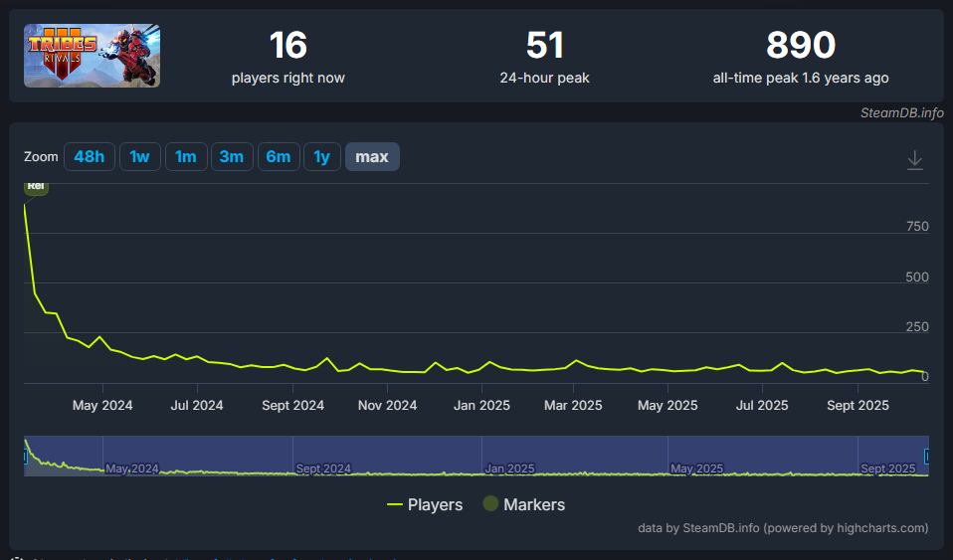Click the 750 y-axis label
This screenshot has width=953, height=560.
pyautogui.click(x=917, y=227)
